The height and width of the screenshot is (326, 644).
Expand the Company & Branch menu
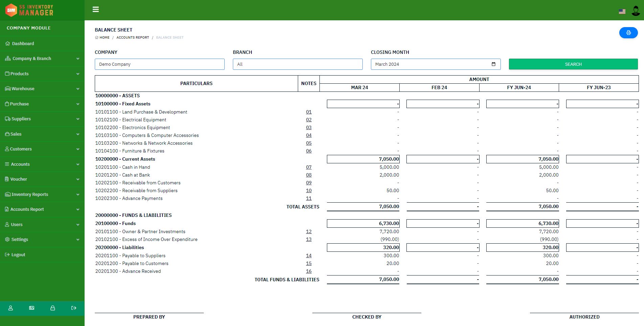(42, 59)
